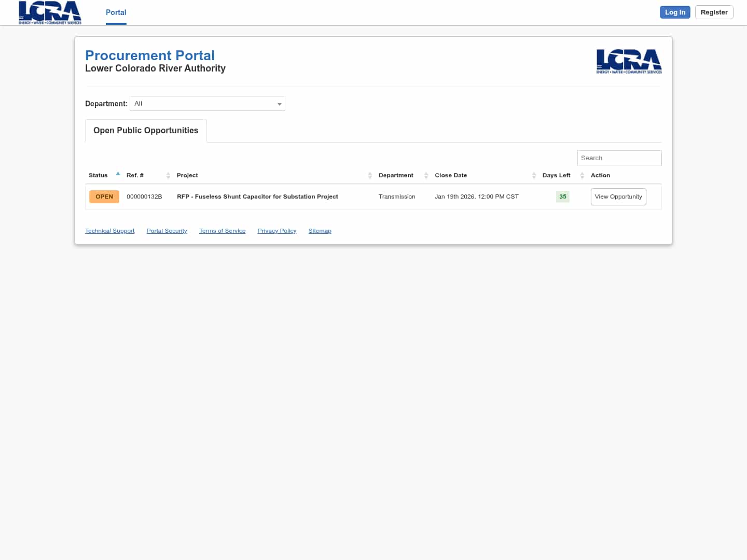
Task: Click the OPEN status badge
Action: 104,197
